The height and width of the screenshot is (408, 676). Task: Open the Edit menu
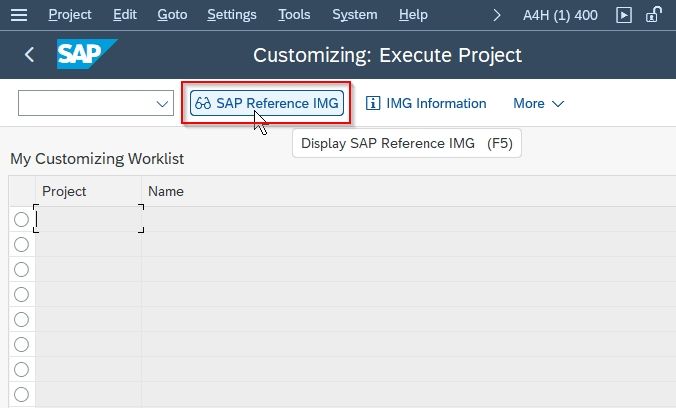tap(125, 15)
